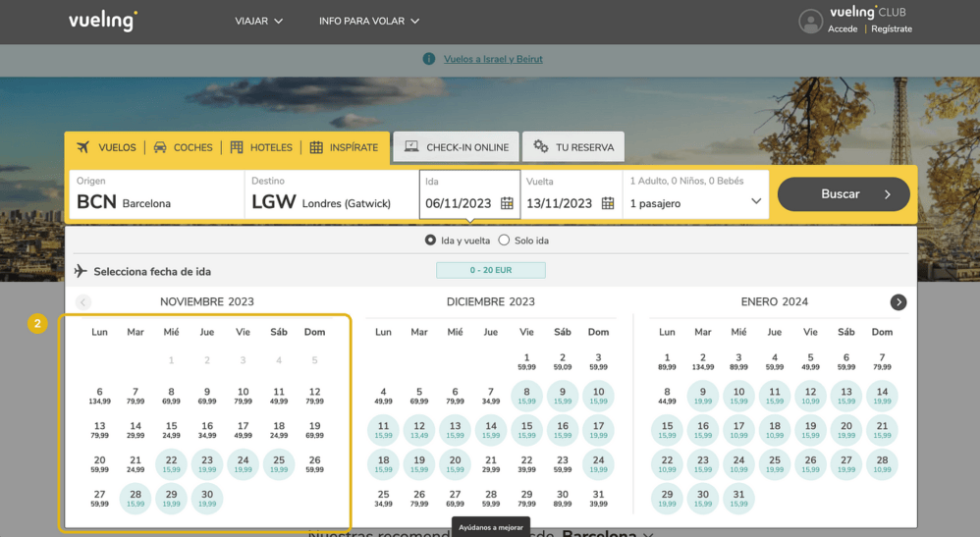The image size is (980, 537).
Task: Click the Vueling logo
Action: pos(102,20)
